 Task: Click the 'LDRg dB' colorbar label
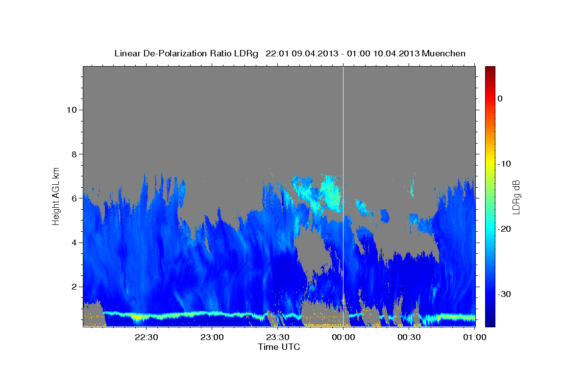pyautogui.click(x=516, y=196)
